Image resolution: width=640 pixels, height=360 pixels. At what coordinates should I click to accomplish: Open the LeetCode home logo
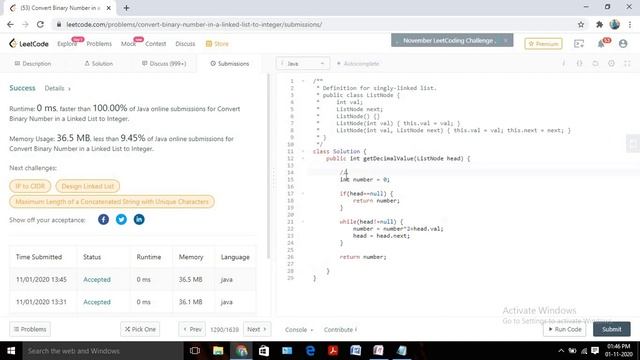click(29, 44)
